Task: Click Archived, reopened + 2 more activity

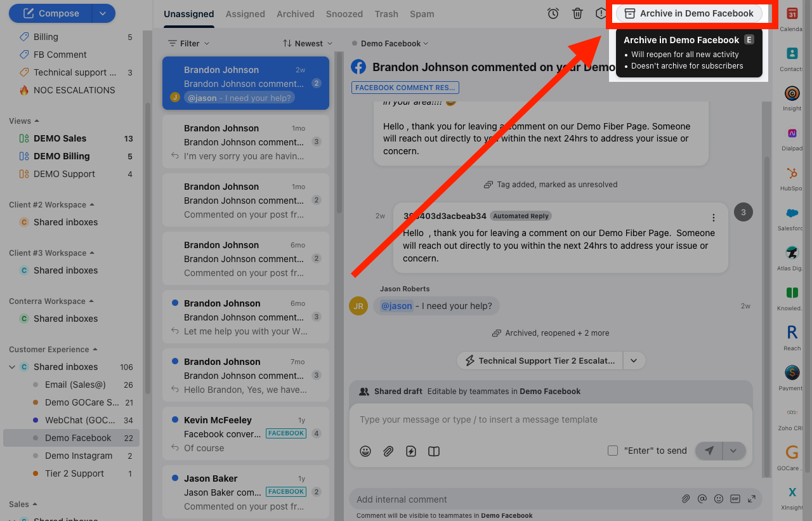Action: 551,333
